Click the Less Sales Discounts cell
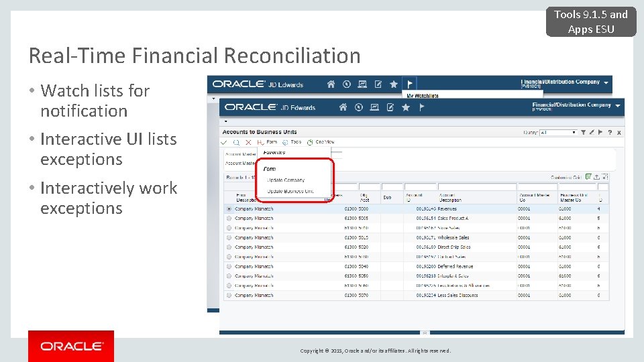This screenshot has height=362, width=644. [458, 295]
